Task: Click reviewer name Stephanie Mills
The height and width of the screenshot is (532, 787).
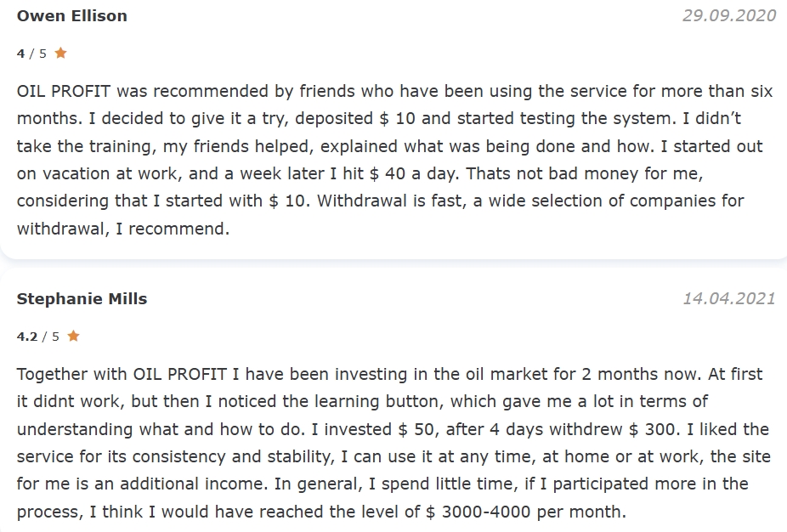Action: tap(82, 298)
